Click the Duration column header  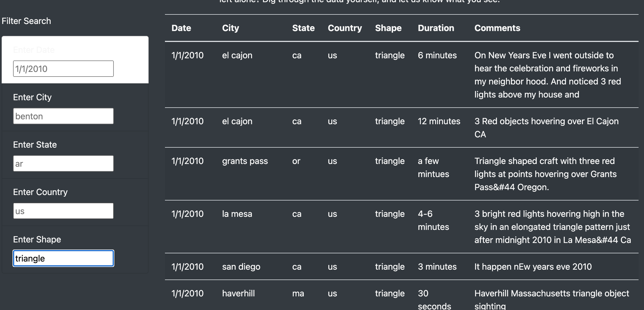(x=436, y=28)
